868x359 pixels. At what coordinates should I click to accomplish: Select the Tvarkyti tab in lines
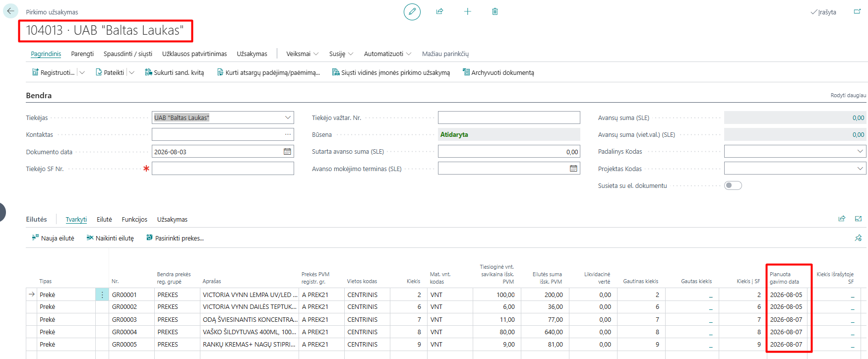[x=76, y=219]
